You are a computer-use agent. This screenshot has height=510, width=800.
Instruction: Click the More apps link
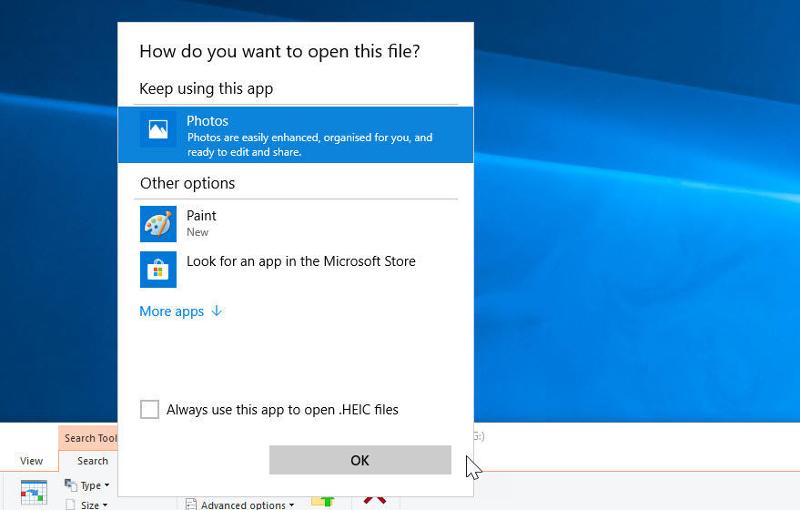(x=171, y=311)
